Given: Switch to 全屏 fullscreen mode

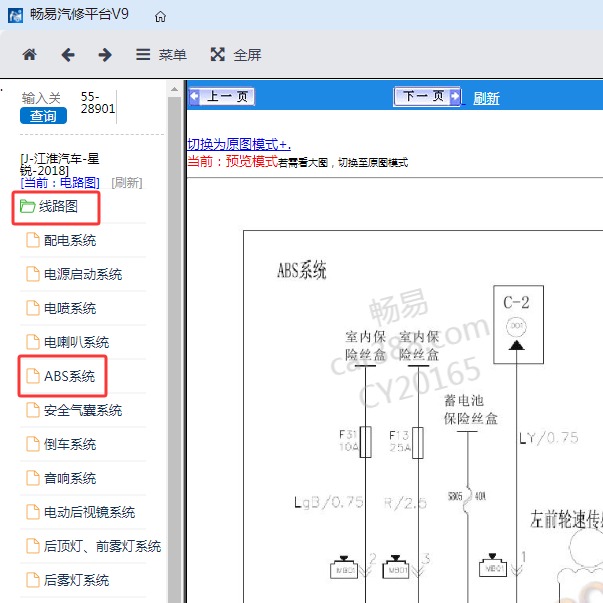Looking at the screenshot, I should (236, 55).
